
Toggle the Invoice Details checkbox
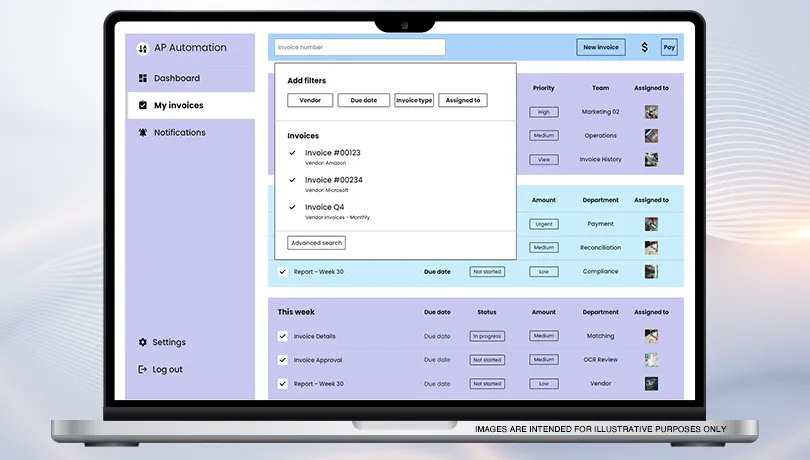coord(283,336)
